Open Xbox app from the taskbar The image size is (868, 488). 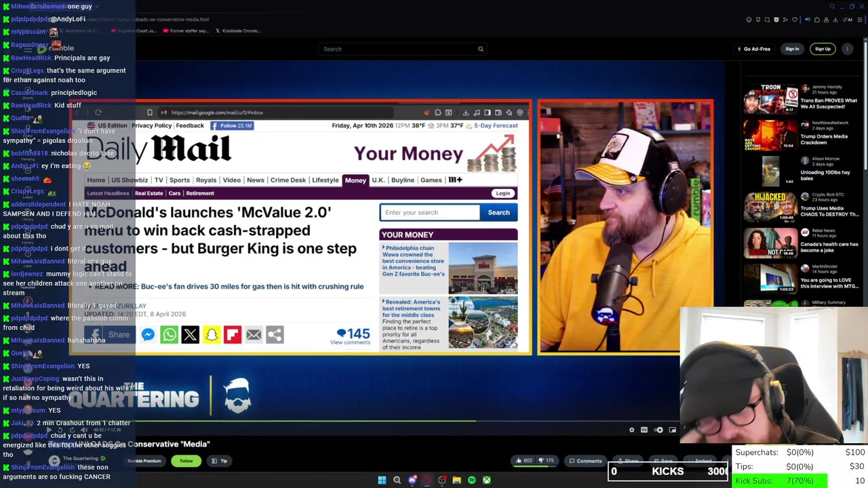(486, 481)
